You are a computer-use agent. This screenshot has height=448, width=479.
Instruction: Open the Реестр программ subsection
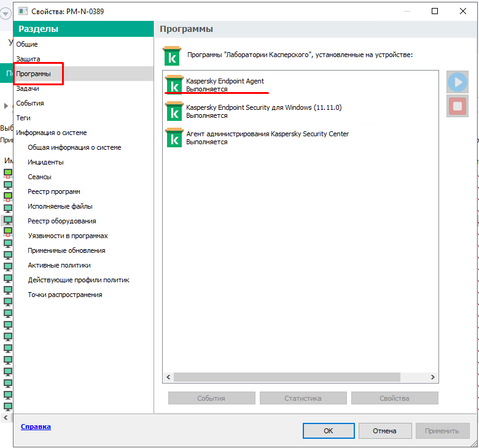tap(54, 191)
